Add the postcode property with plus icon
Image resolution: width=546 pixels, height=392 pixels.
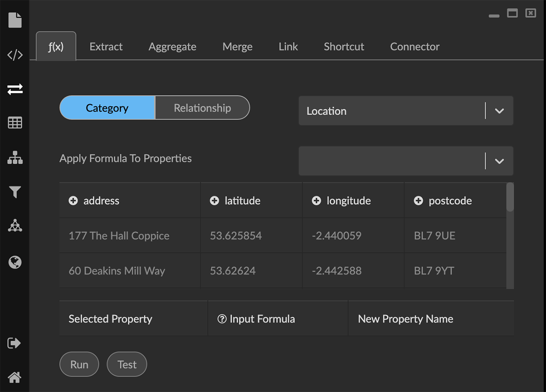click(418, 201)
